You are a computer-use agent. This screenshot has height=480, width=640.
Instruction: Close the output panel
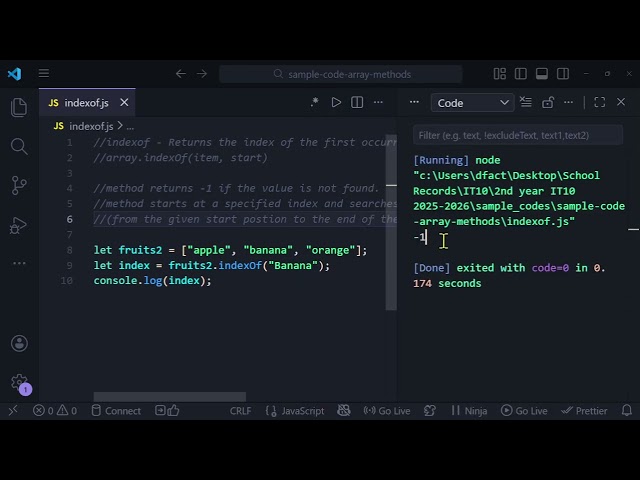621,102
